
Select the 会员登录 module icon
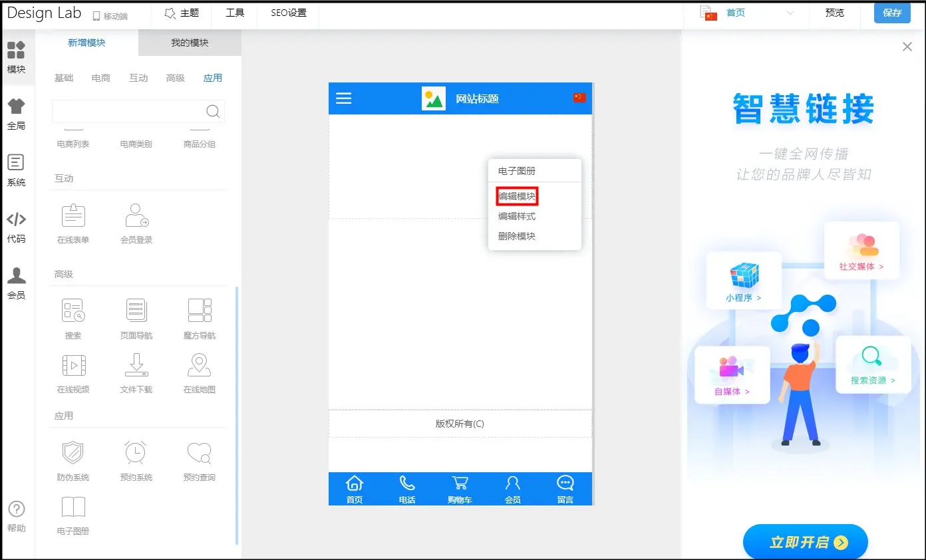coord(136,216)
